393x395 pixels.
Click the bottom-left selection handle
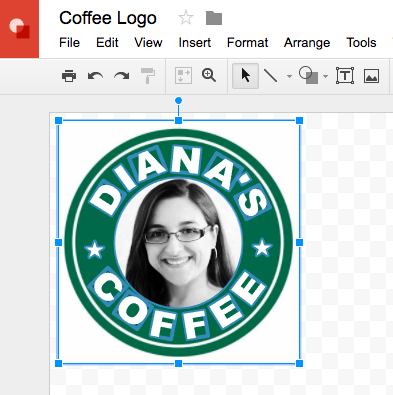[x=59, y=363]
